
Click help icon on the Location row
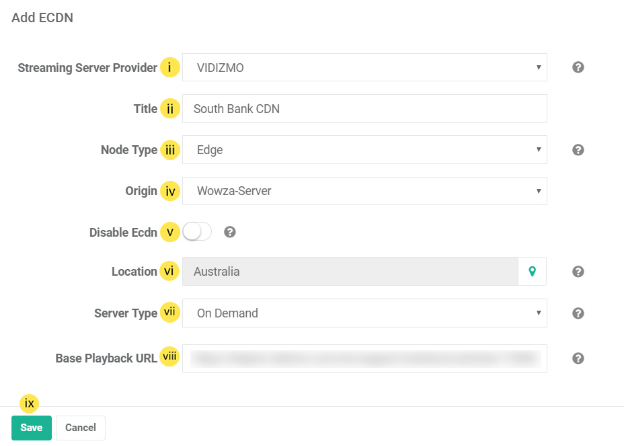tap(578, 272)
